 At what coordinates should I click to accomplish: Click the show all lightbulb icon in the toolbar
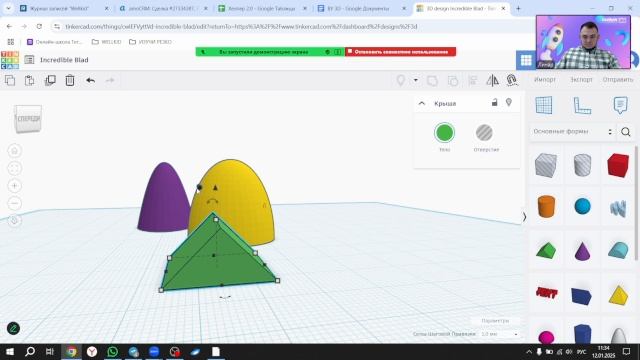[401, 80]
